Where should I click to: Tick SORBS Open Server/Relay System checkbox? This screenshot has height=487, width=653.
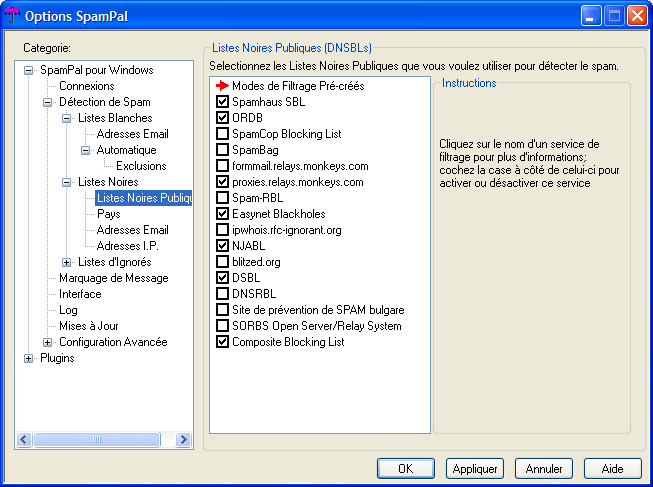click(222, 325)
